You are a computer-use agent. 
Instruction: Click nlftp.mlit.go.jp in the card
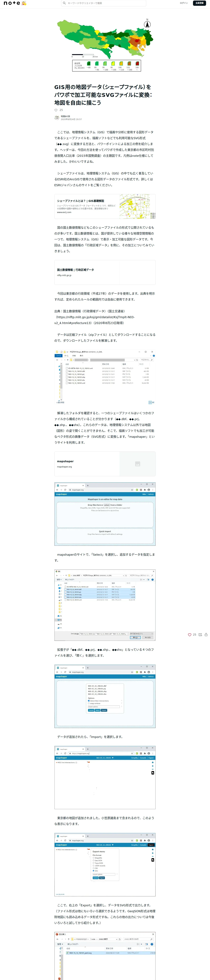click(x=64, y=275)
